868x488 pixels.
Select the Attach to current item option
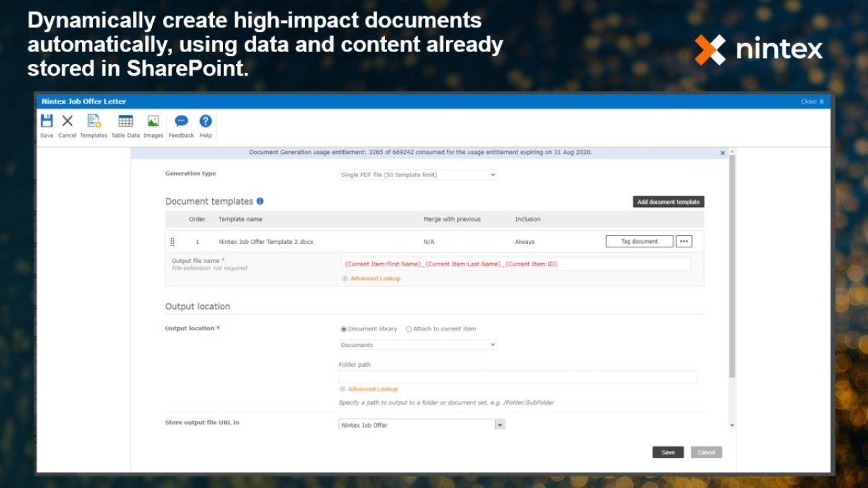pos(409,329)
